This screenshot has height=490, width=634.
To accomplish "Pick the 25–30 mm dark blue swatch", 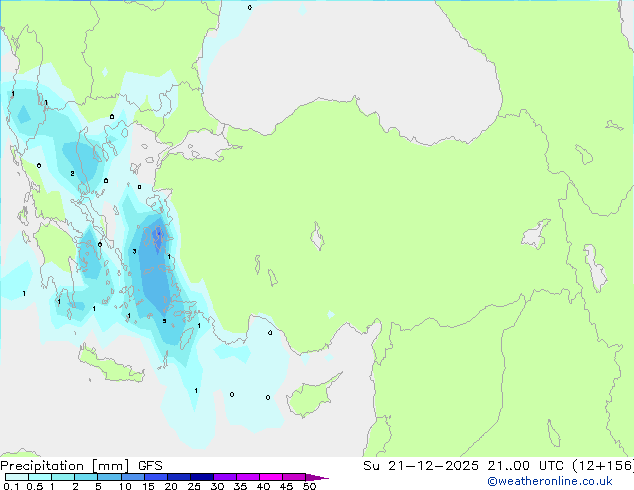I will point(202,477).
